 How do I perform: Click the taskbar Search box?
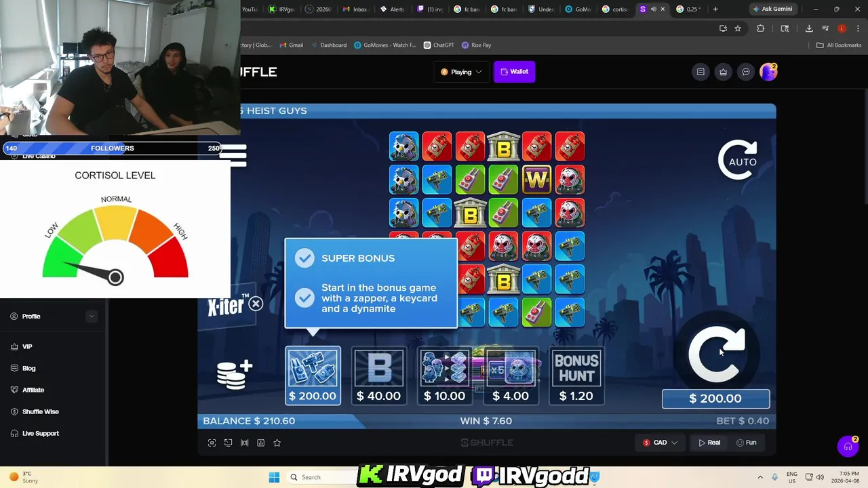pos(322,477)
